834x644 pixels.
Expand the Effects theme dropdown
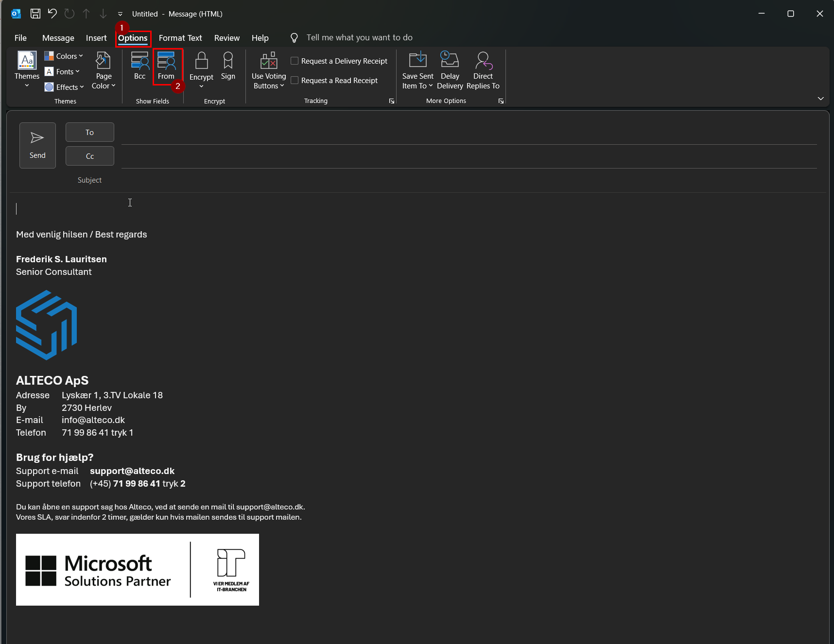(64, 87)
